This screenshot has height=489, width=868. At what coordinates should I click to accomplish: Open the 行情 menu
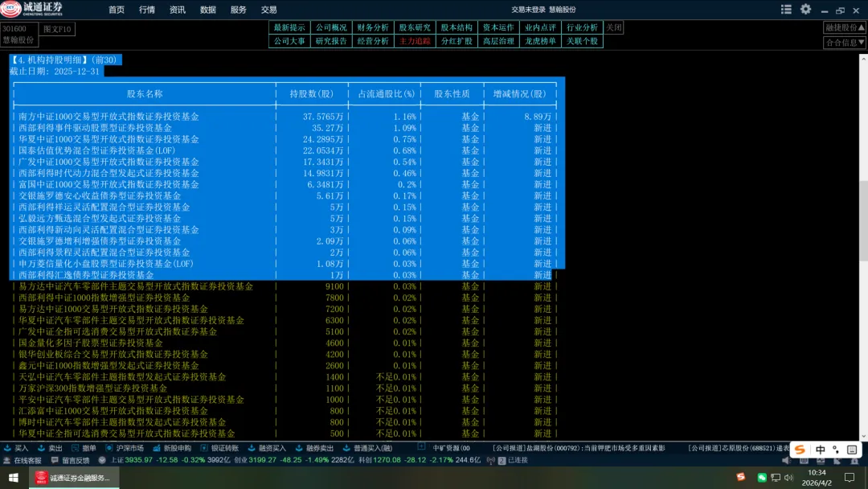pyautogui.click(x=147, y=10)
